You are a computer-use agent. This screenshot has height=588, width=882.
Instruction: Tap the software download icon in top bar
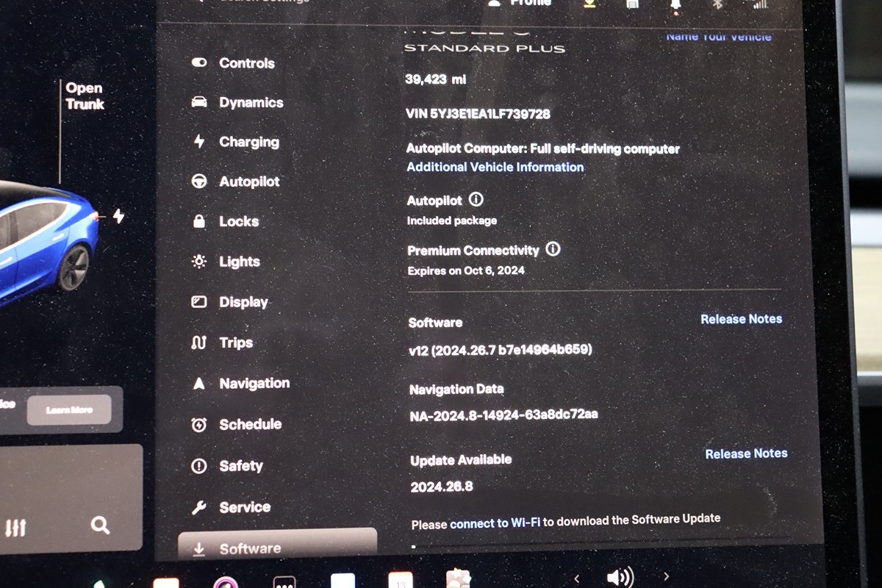tap(589, 4)
